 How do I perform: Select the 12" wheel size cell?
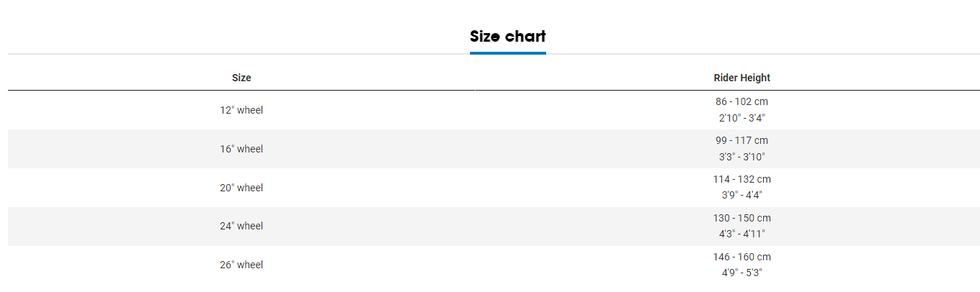pos(241,110)
